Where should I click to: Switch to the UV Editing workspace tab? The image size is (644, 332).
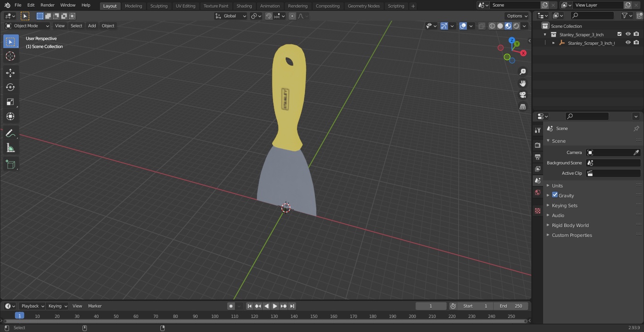(185, 6)
